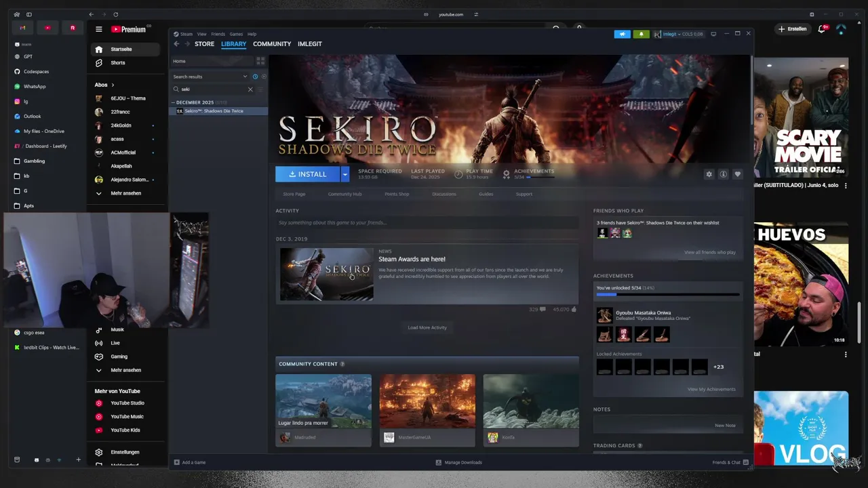Click the YouTube Erstellen button
Screen dimensions: 868x488
(793, 29)
